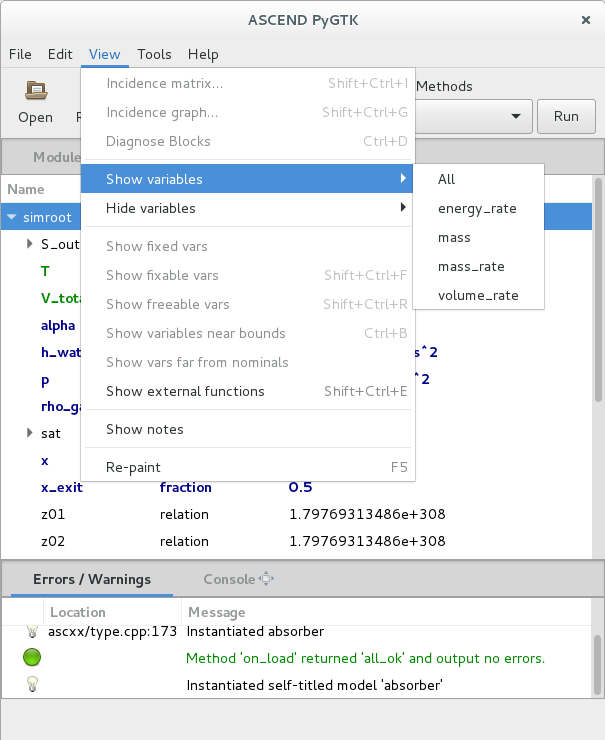The image size is (605, 740).
Task: Click the lightbulb icon beside 'Instantiated self-titled model'
Action: point(32,685)
